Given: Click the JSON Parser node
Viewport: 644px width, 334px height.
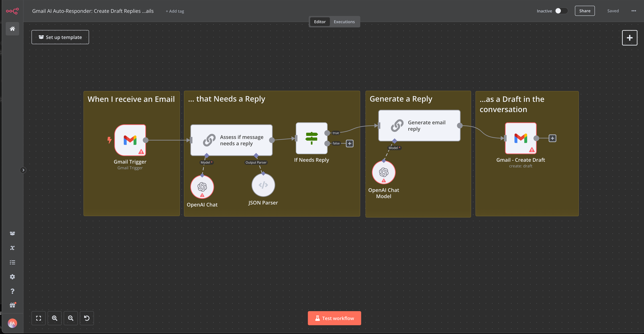Looking at the screenshot, I should coord(263,185).
